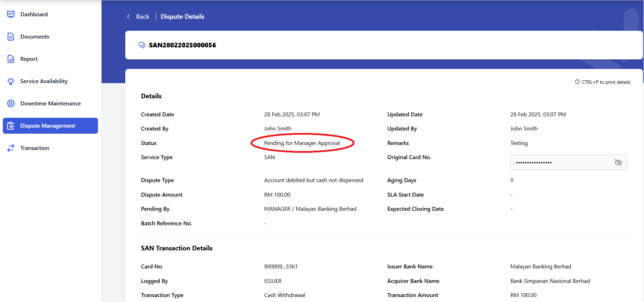Screen dimensions: 644x302
Task: Click the Service Availability bulb icon
Action: [11, 81]
